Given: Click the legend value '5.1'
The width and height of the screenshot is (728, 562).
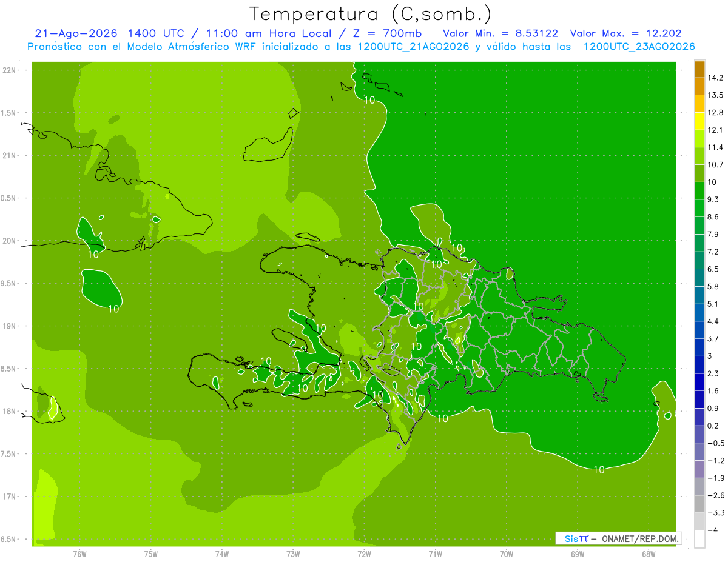Looking at the screenshot, I should 713,304.
